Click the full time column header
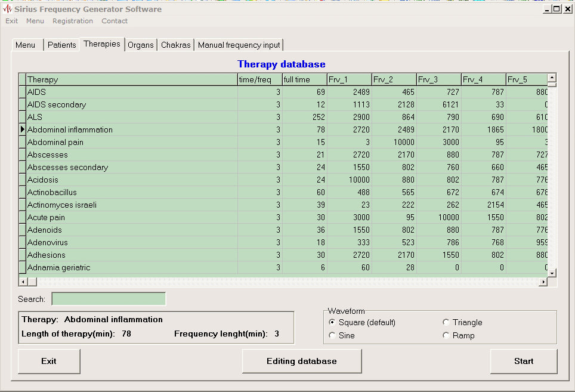The width and height of the screenshot is (575, 392). (x=305, y=79)
